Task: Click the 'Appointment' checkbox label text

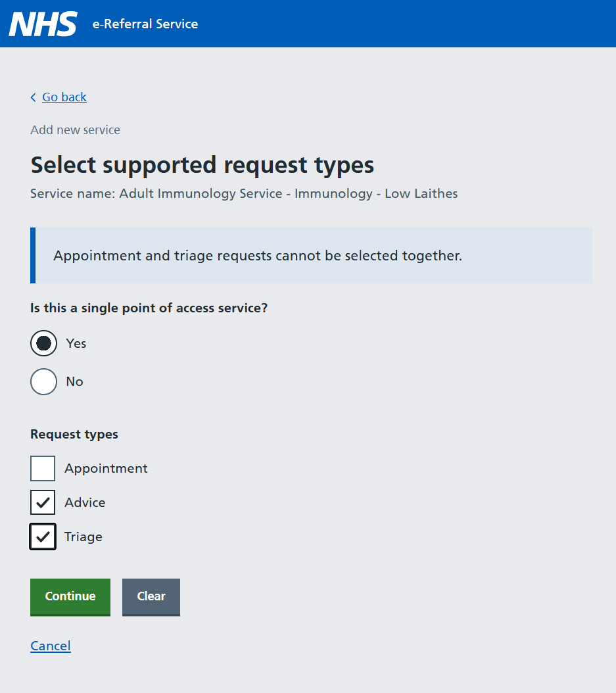Action: 106,469
